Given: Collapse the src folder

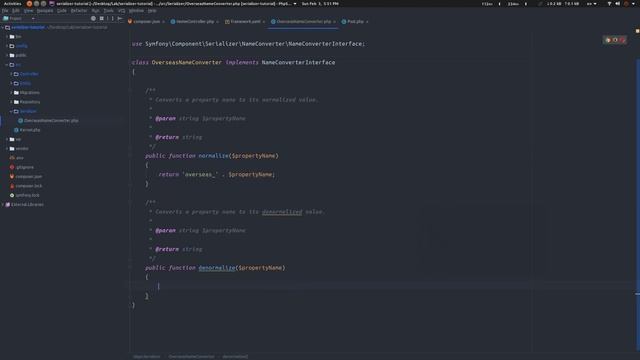Looking at the screenshot, I should pyautogui.click(x=7, y=65).
